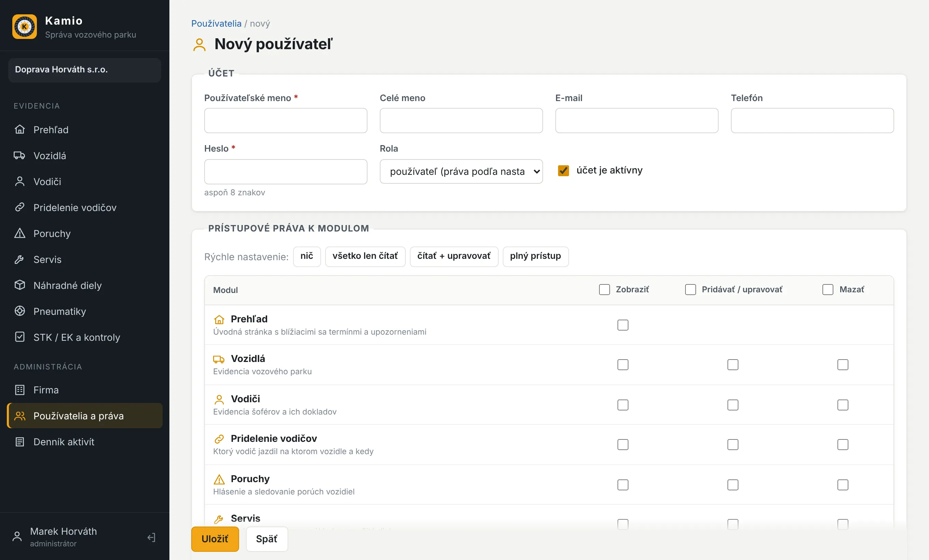Toggle the Pridávať / upravovať header checkbox
The width and height of the screenshot is (929, 560).
[x=690, y=290]
